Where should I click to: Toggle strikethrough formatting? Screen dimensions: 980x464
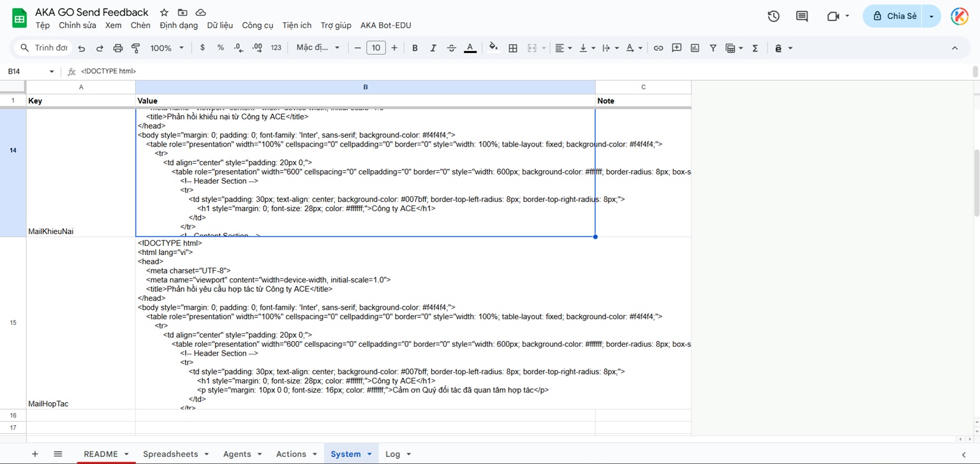tap(452, 48)
